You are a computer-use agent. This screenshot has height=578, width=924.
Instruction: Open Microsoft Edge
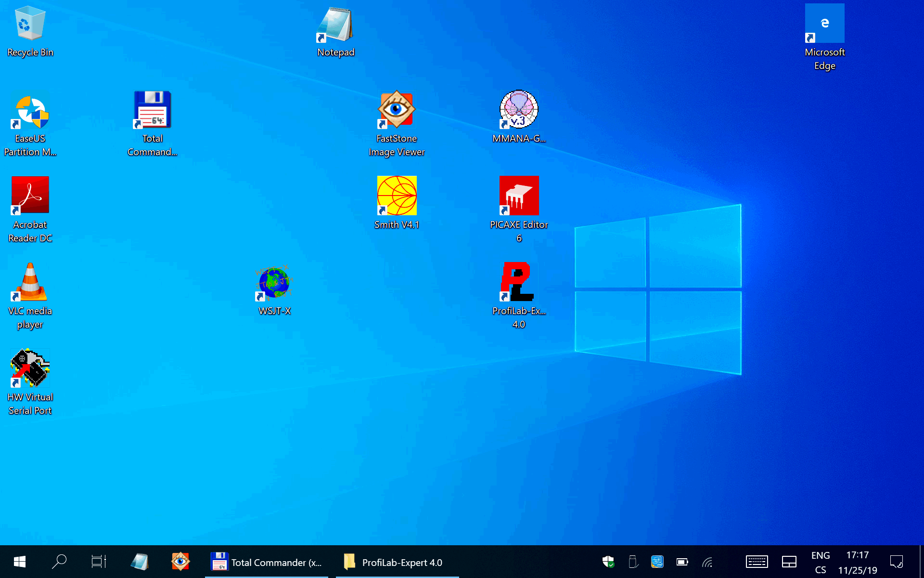coord(824,23)
